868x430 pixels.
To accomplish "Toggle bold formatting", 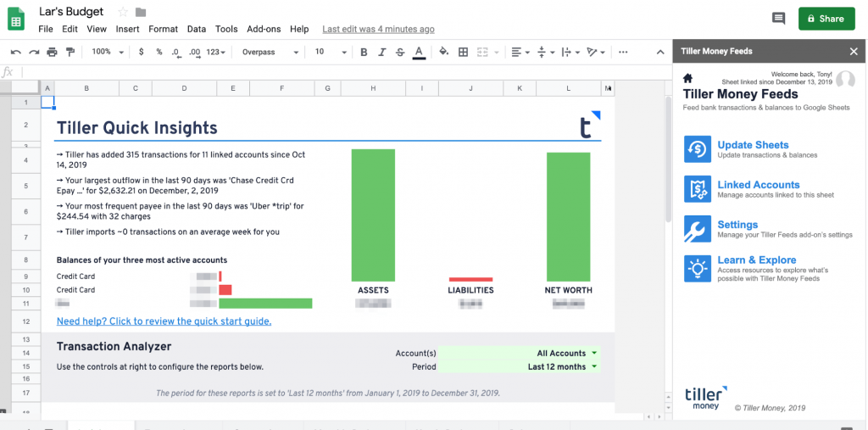I will click(x=364, y=52).
